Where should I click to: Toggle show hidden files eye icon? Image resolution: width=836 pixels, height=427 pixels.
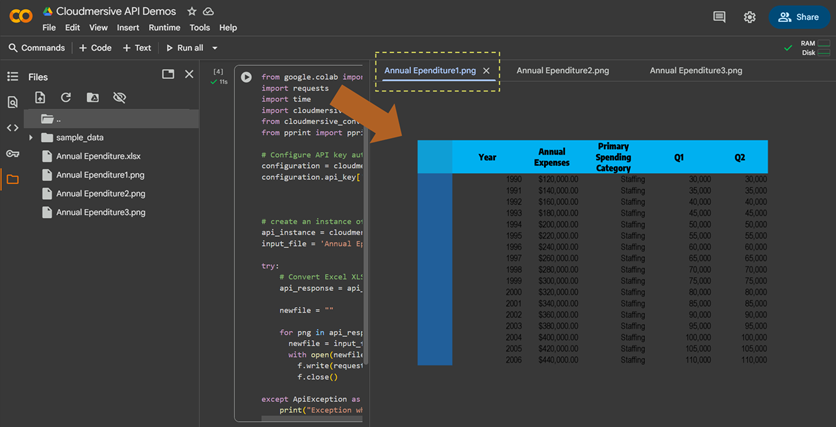[x=119, y=98]
